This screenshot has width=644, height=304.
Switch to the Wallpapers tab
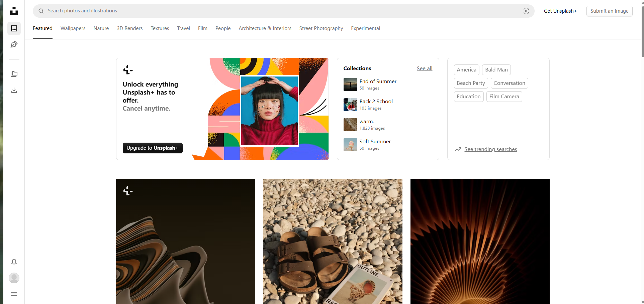pos(73,28)
